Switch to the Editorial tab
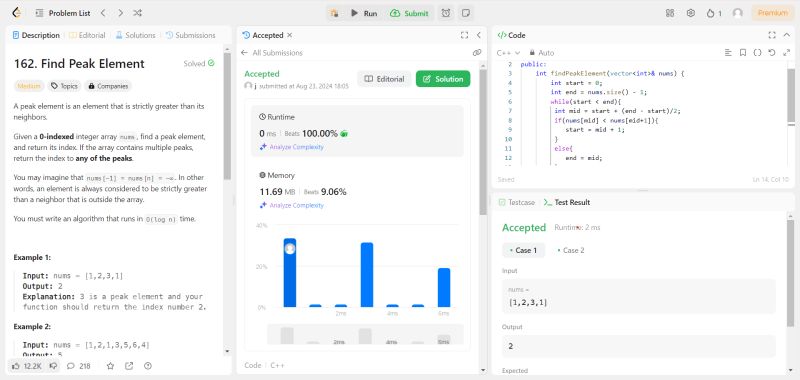800x380 pixels. (x=87, y=35)
